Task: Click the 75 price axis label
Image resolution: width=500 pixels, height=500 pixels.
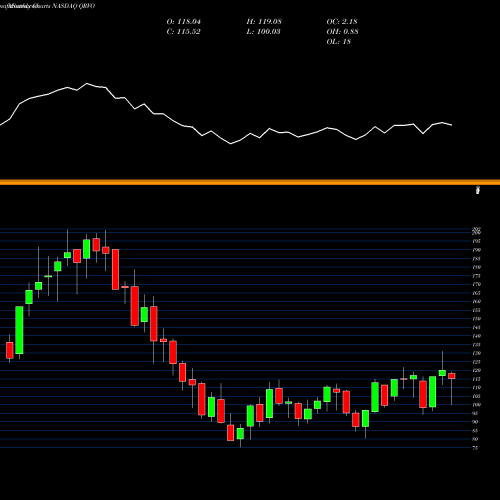Action: 475,448
